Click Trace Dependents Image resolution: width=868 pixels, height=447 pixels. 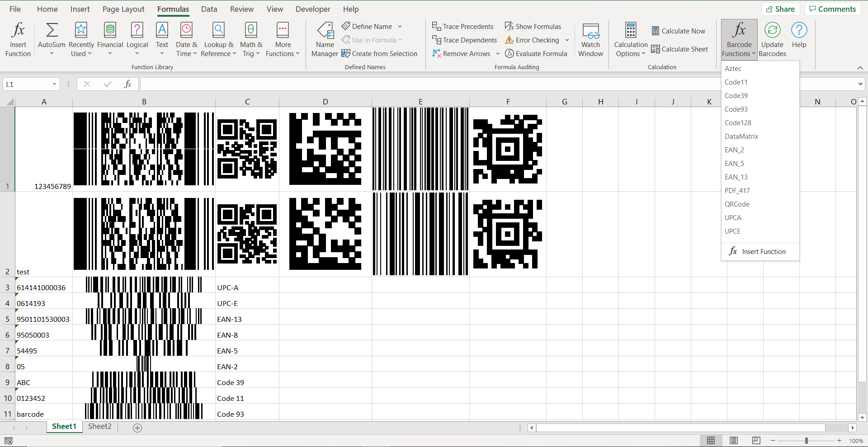(464, 40)
